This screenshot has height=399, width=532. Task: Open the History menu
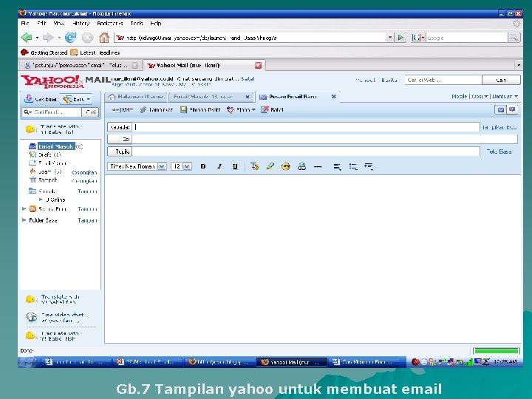pos(81,24)
